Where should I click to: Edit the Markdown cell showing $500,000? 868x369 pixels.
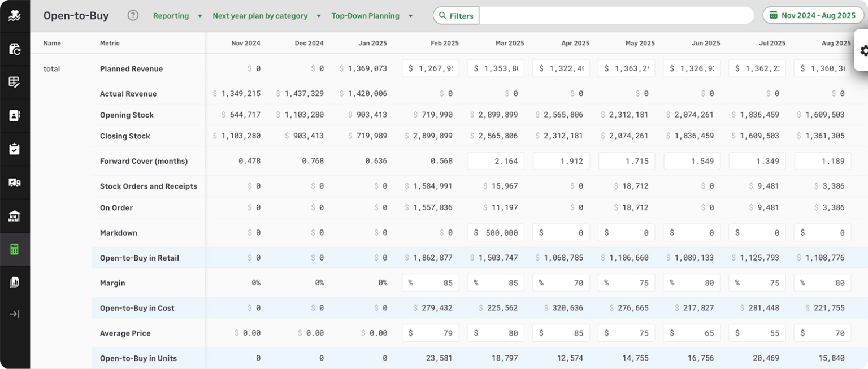pos(496,232)
